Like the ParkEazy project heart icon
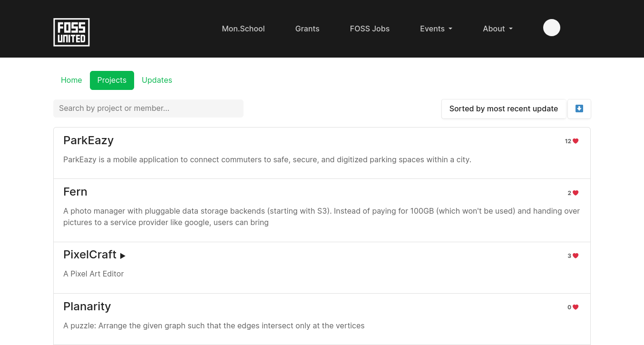Screen dimensions: 644x345 tap(576, 141)
